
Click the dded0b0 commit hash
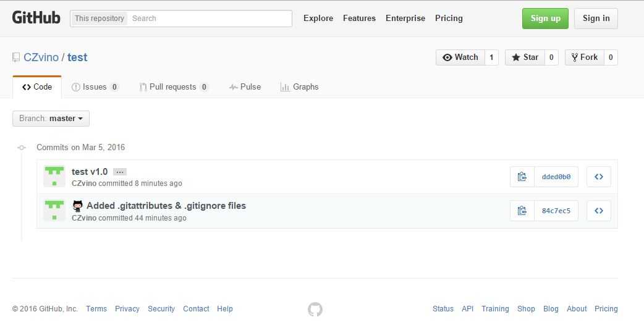[556, 177]
